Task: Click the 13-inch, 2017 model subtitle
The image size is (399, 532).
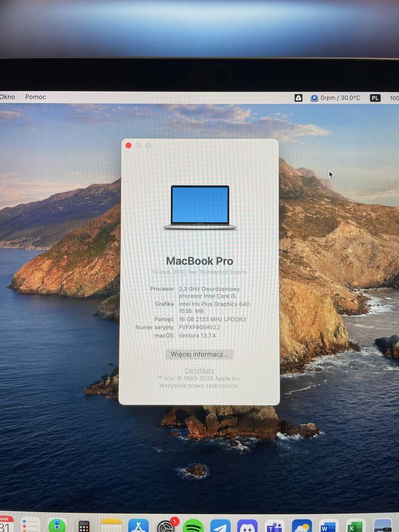Action: click(x=199, y=272)
